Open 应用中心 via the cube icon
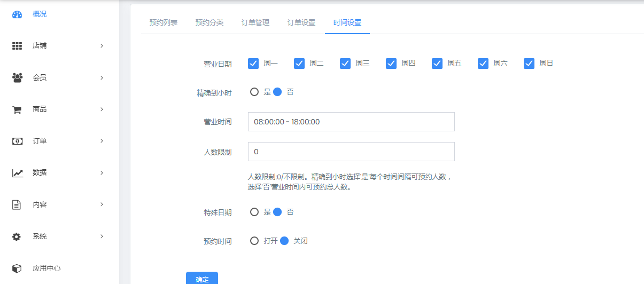 point(17,268)
